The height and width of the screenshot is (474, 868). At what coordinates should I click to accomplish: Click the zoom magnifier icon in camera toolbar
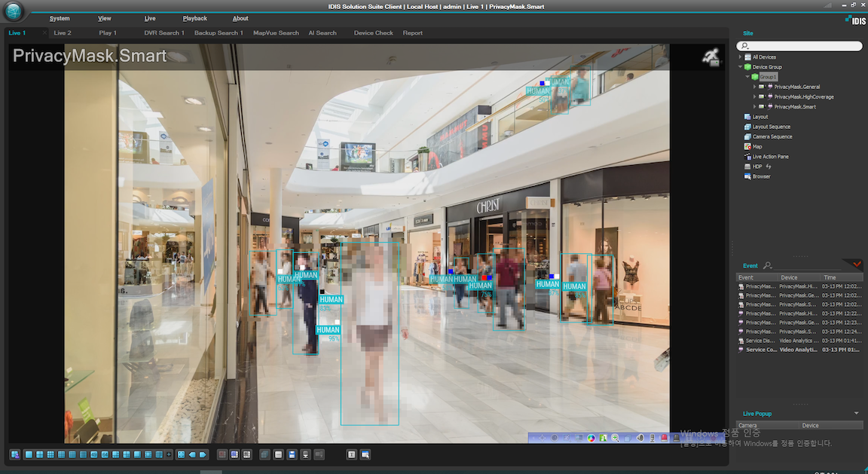coord(616,438)
